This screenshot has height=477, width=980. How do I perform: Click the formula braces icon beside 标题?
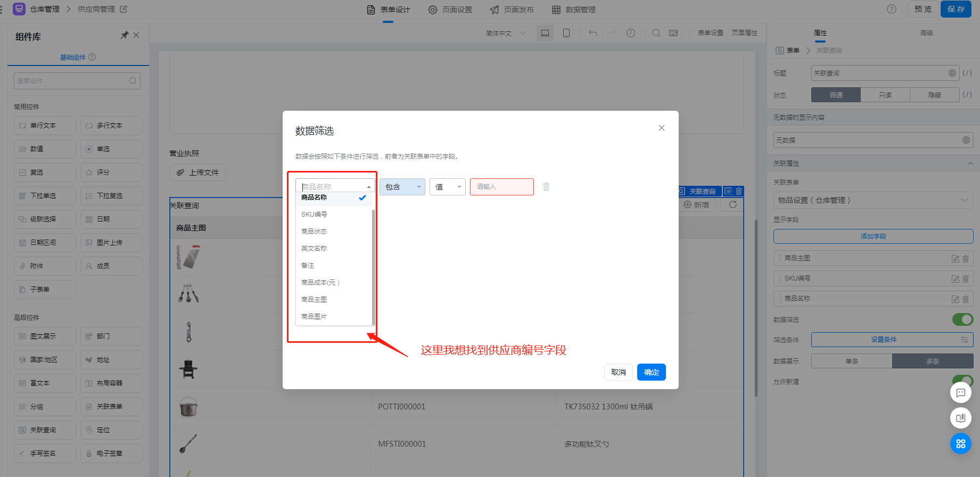[x=967, y=73]
